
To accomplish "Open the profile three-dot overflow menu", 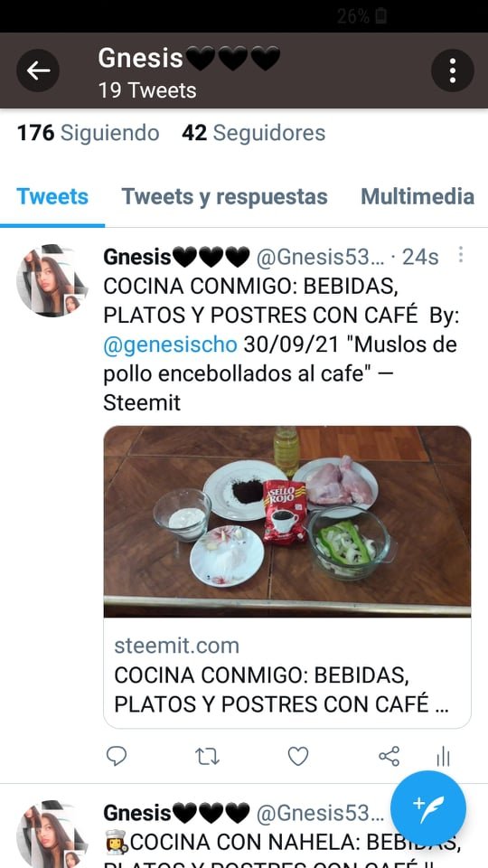I will 452,71.
